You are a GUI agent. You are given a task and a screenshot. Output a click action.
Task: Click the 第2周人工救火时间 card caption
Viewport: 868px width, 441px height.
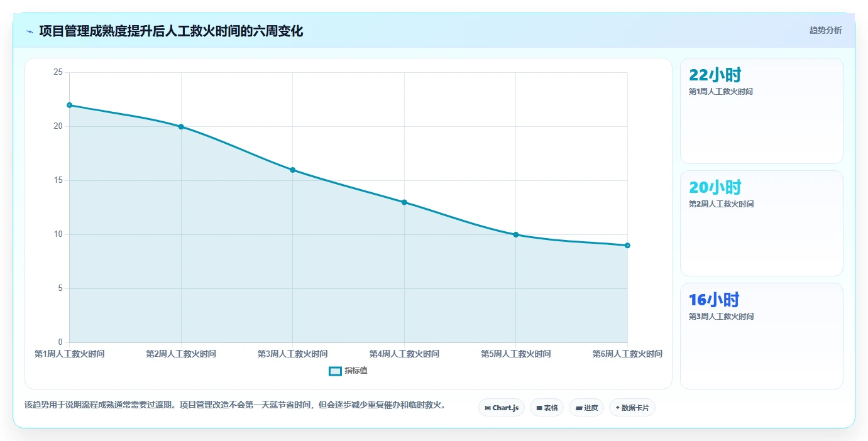tap(721, 204)
